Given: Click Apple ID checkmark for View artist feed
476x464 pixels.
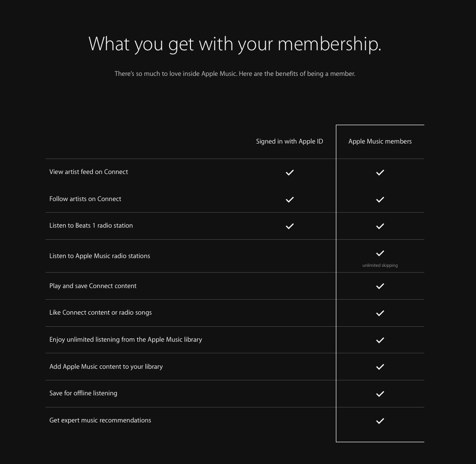Looking at the screenshot, I should click(289, 173).
